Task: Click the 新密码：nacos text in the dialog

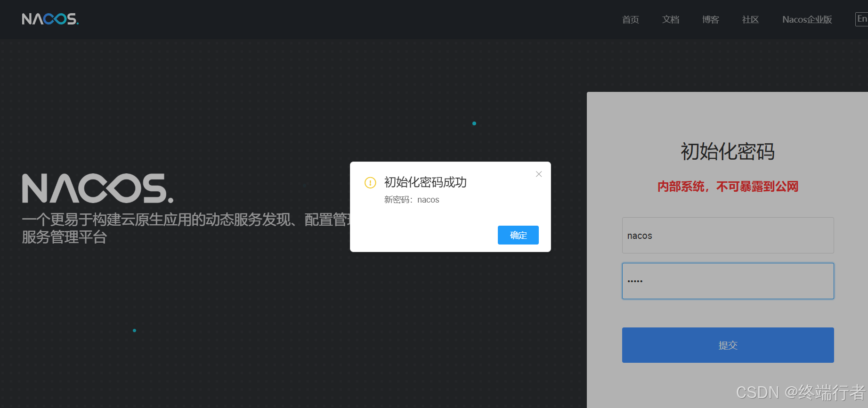Action: point(412,200)
